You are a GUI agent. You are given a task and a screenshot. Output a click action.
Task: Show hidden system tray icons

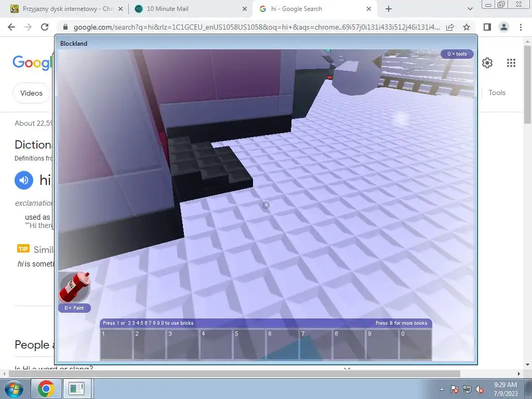tap(442, 389)
